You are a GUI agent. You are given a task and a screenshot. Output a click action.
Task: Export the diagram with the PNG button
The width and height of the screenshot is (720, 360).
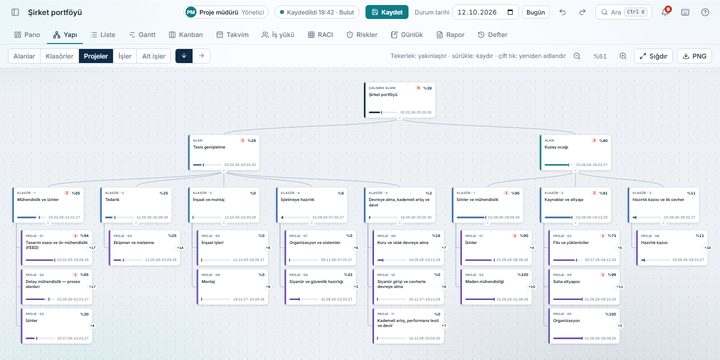694,56
